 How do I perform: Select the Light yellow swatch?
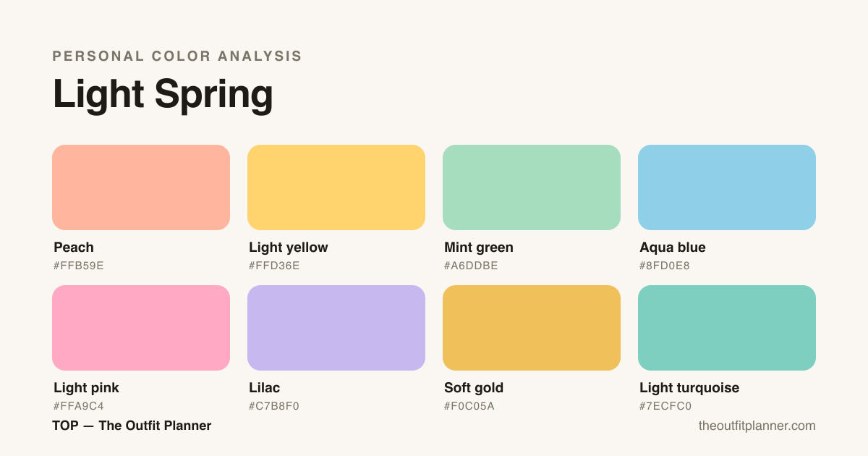(336, 187)
